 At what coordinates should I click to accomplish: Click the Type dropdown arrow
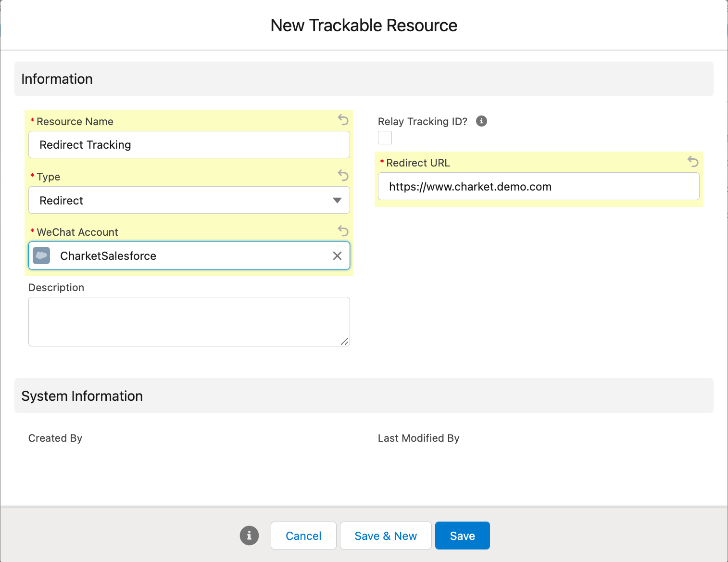coord(338,200)
